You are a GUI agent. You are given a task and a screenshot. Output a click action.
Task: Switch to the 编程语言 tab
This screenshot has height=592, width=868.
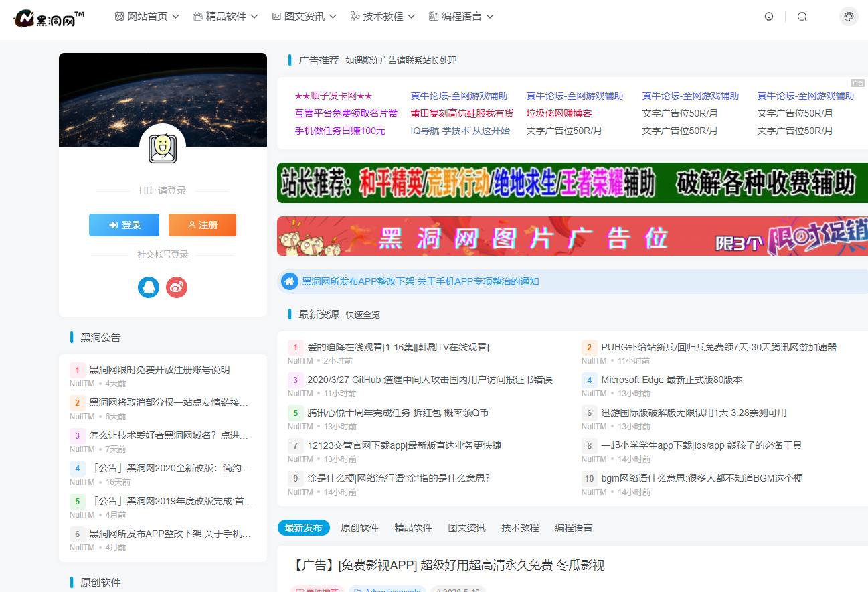[x=574, y=528]
